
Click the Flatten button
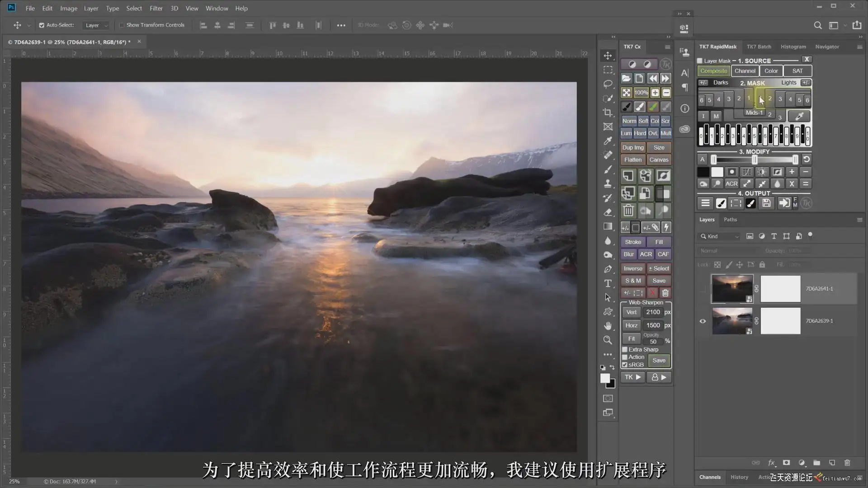coord(632,160)
